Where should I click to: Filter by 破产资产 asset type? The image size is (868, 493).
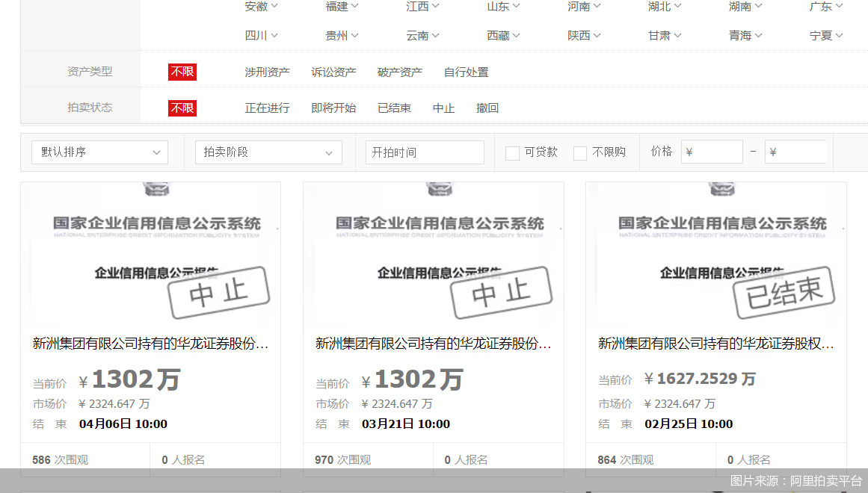[400, 72]
